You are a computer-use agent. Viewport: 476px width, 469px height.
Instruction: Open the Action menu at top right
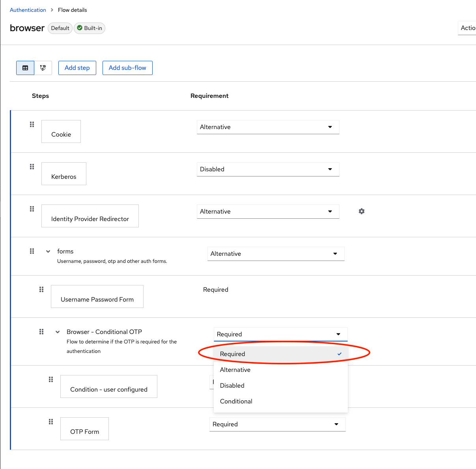pyautogui.click(x=467, y=28)
